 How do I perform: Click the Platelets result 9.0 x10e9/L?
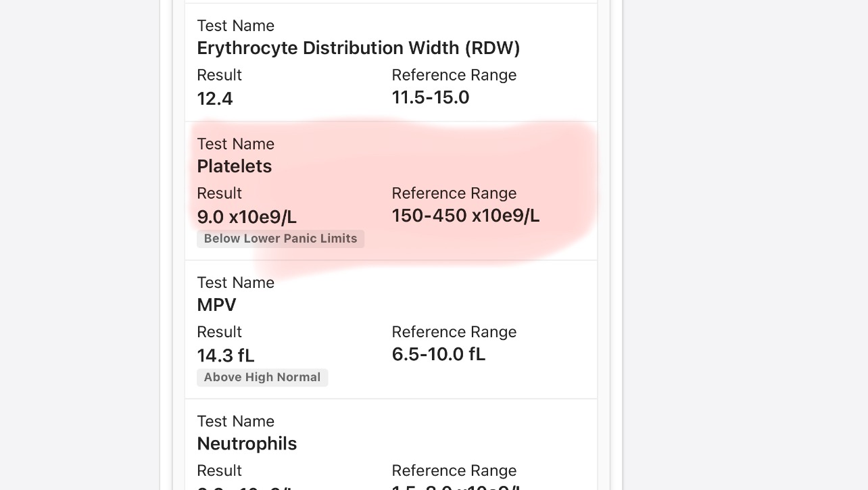247,217
